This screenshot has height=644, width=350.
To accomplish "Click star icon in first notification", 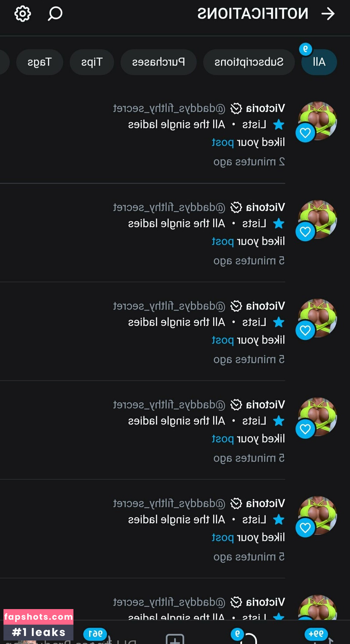I will (279, 125).
